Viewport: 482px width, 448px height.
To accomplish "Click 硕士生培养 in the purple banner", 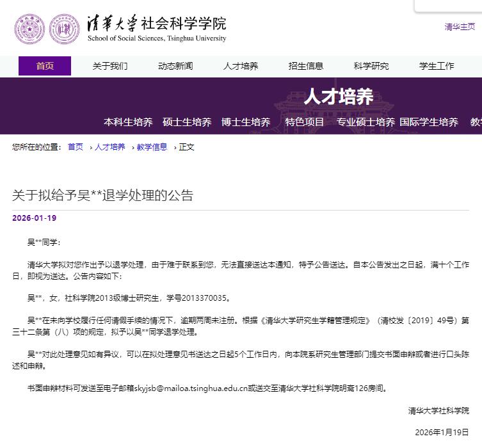I will click(187, 122).
